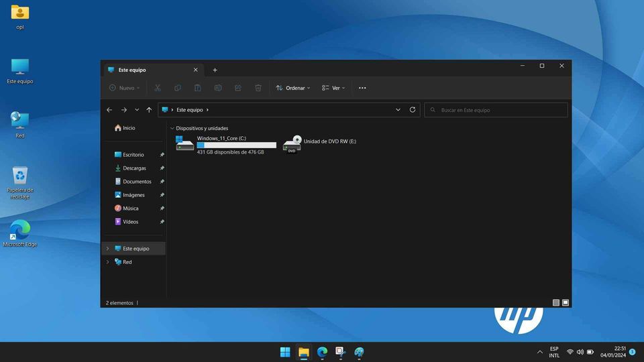This screenshot has height=362, width=644.
Task: Click the Cut scissors toolbar icon
Action: (x=157, y=88)
